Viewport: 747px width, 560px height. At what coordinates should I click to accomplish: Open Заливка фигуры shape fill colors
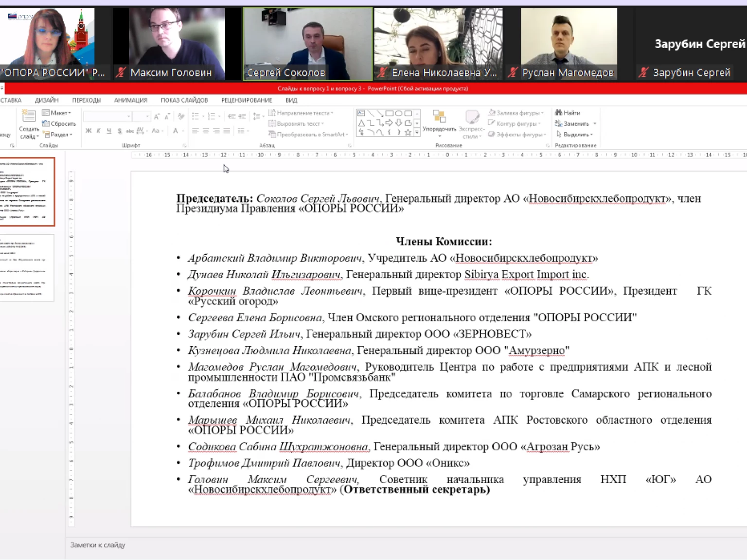[516, 113]
